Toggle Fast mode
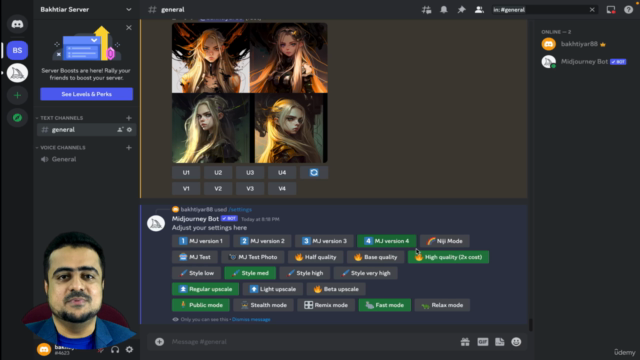Image resolution: width=640 pixels, height=360 pixels. click(x=384, y=305)
